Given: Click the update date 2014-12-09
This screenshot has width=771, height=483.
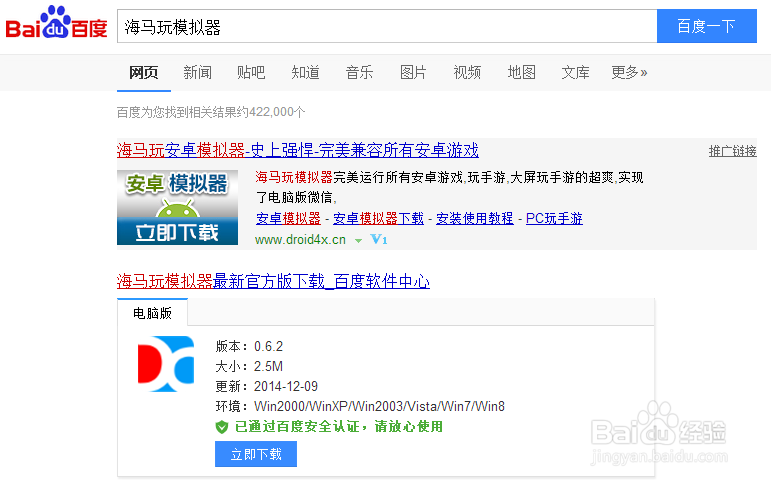Looking at the screenshot, I should point(286,386).
